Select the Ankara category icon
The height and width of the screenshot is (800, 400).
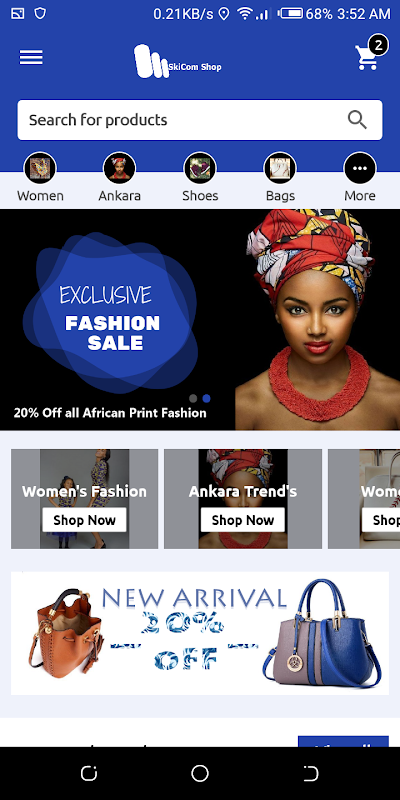(119, 168)
